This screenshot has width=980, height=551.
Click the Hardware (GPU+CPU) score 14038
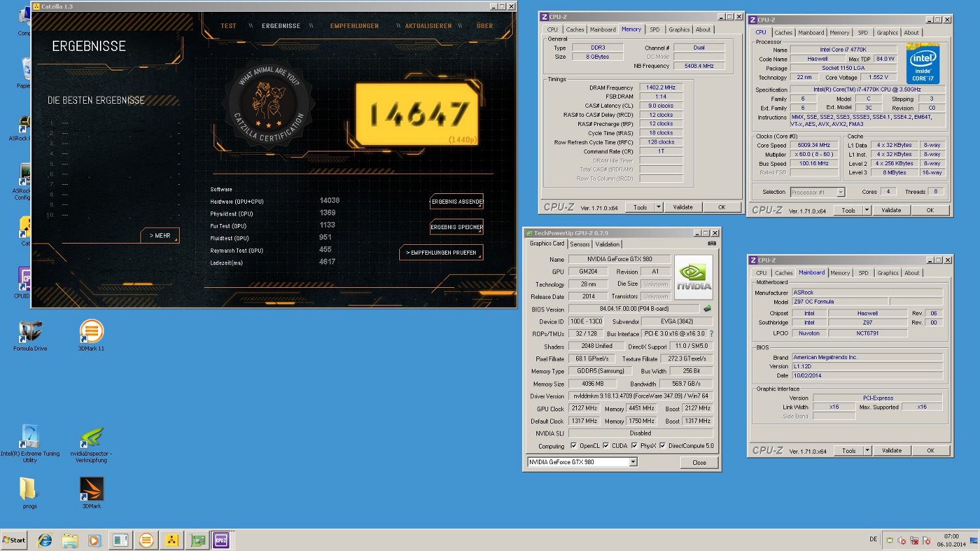[x=330, y=200]
